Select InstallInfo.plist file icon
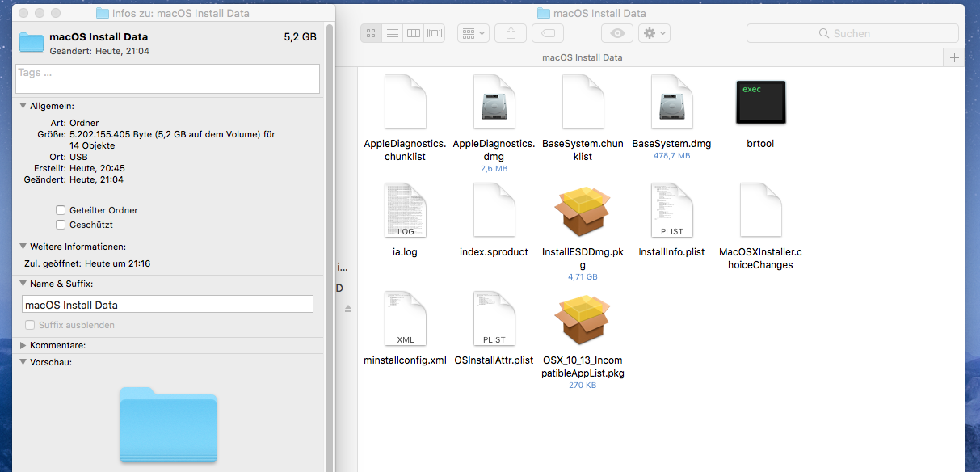Viewport: 980px width, 472px height. (x=671, y=212)
